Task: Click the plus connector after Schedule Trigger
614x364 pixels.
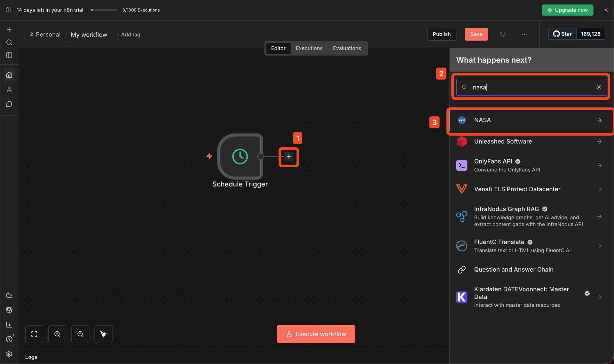Action: click(x=288, y=157)
